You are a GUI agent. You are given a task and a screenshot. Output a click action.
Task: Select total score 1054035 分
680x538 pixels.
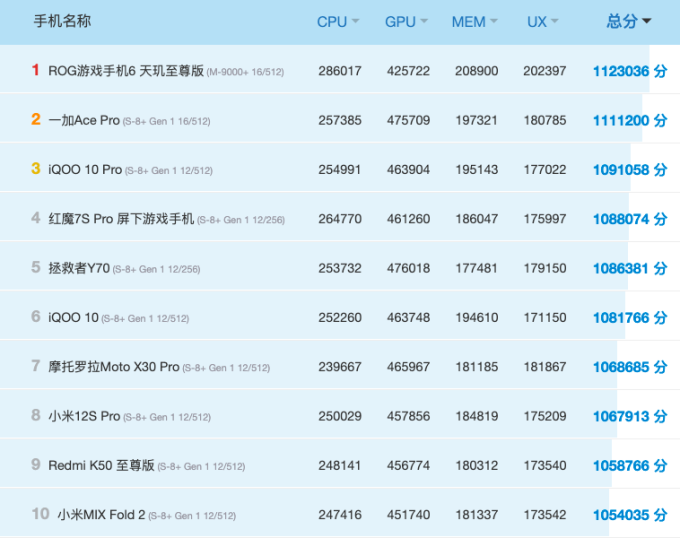pyautogui.click(x=630, y=515)
